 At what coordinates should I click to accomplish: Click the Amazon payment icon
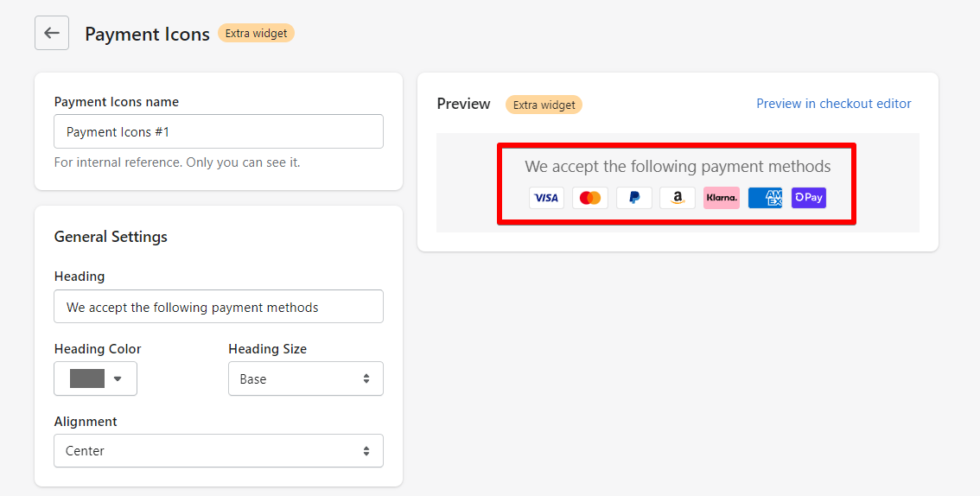pos(678,197)
